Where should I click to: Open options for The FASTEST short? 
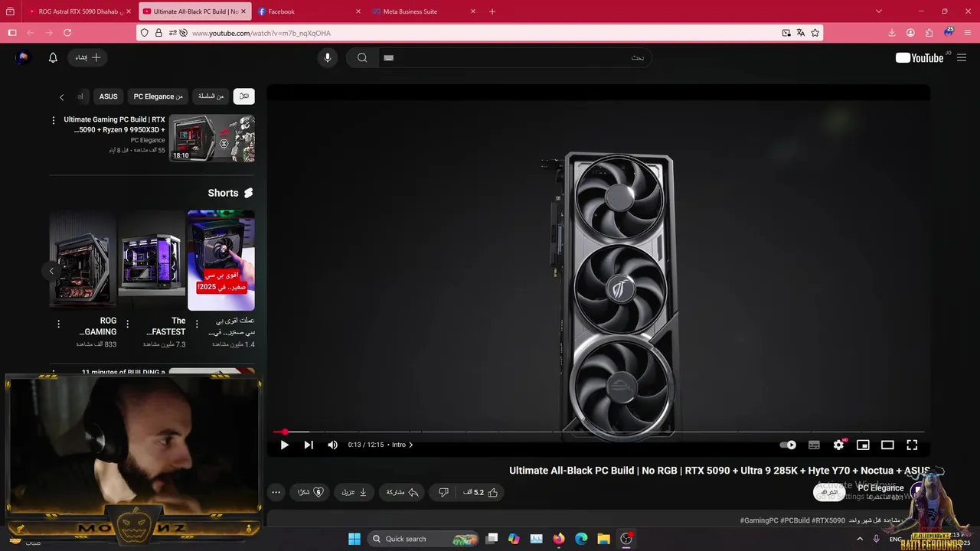(x=127, y=324)
